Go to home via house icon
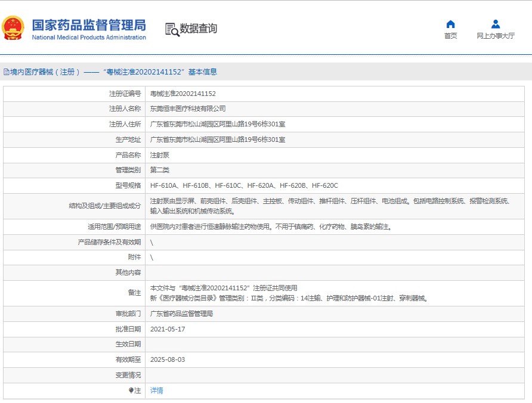The image size is (532, 403). click(450, 24)
